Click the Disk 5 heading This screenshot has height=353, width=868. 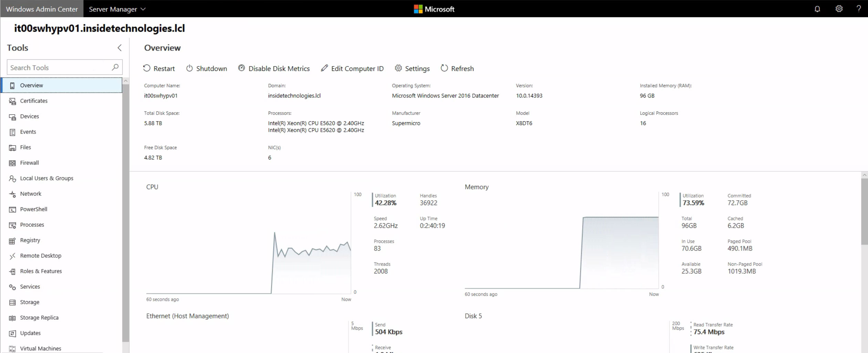tap(473, 316)
